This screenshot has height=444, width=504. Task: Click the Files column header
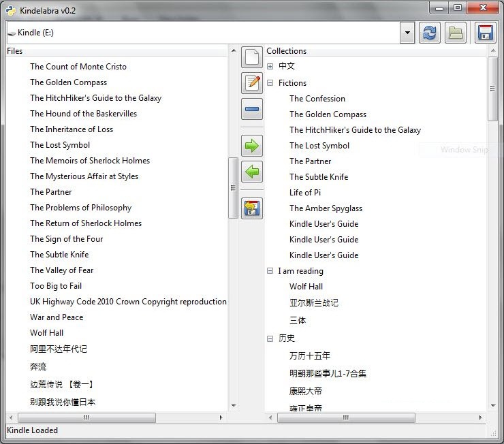click(x=117, y=51)
